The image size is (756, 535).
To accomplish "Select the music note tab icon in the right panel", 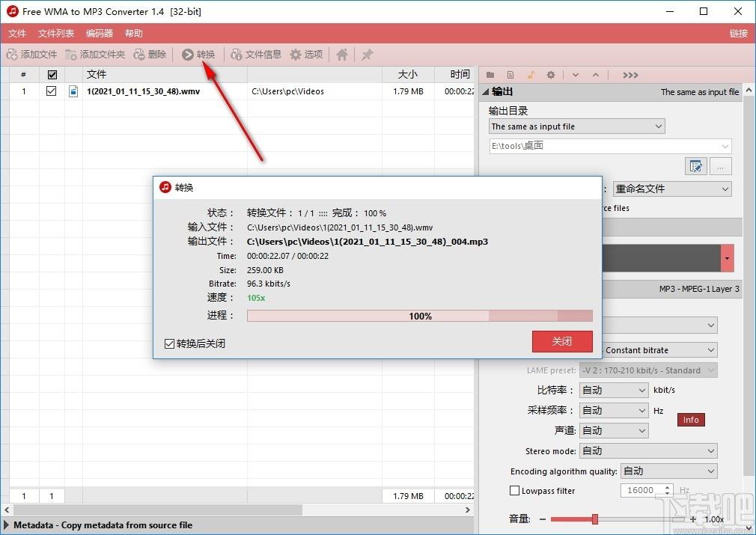I will (531, 75).
